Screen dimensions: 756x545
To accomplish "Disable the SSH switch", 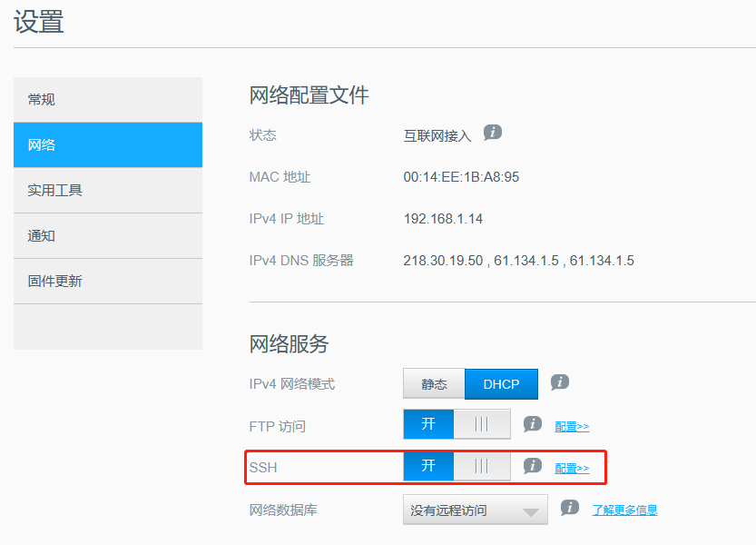I will click(x=457, y=467).
